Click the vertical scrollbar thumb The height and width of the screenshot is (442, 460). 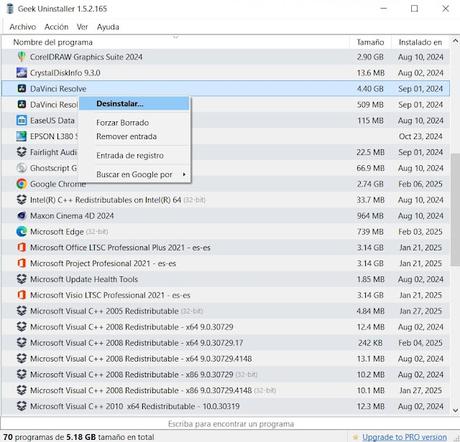point(455,209)
